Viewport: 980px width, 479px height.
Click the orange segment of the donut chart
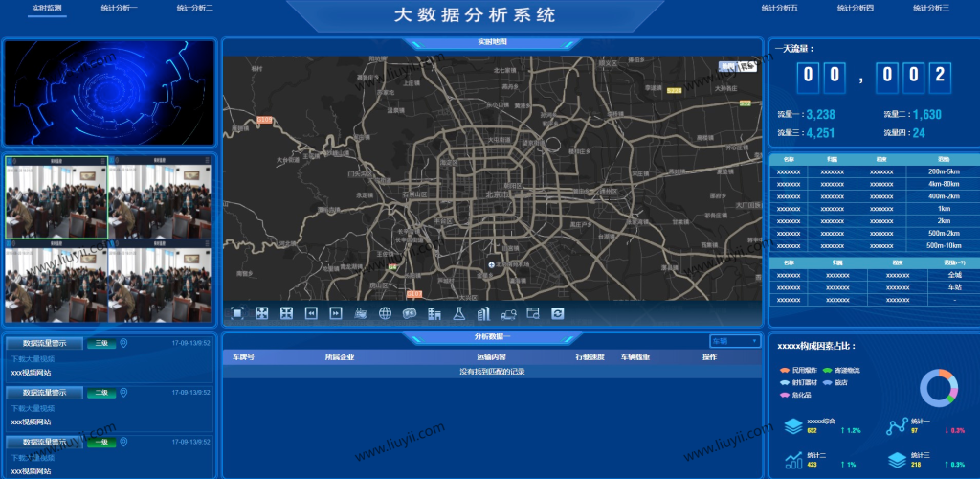pos(947,374)
